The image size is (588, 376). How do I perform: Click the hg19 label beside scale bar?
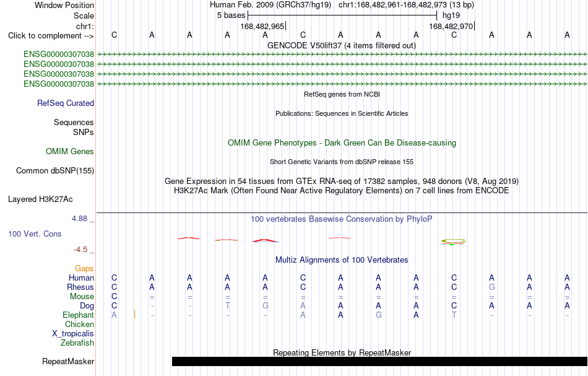pyautogui.click(x=451, y=15)
